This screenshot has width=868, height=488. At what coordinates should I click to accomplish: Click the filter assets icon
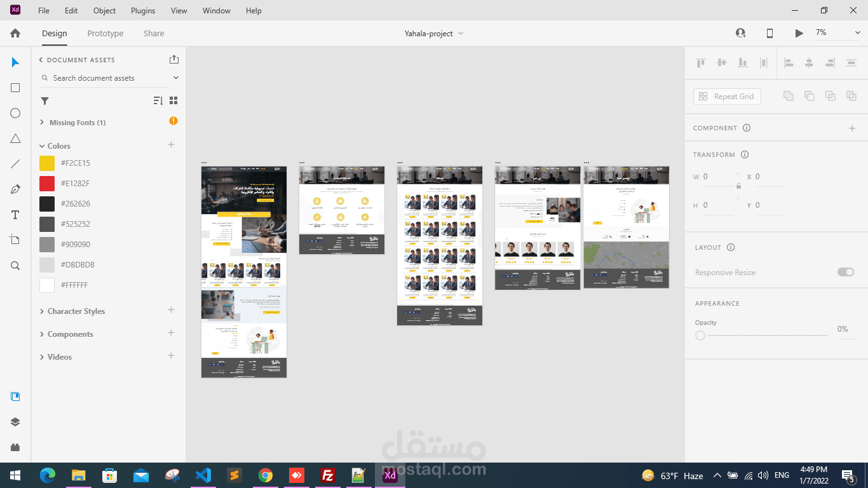(x=45, y=100)
